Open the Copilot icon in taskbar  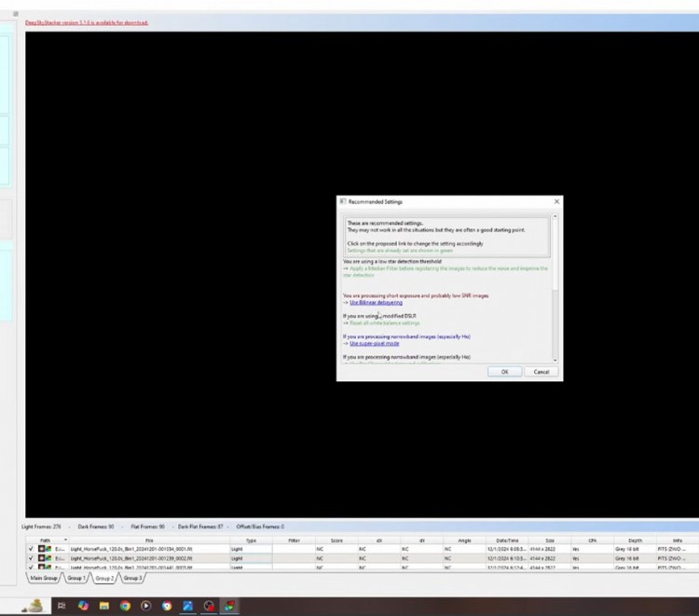click(x=83, y=605)
